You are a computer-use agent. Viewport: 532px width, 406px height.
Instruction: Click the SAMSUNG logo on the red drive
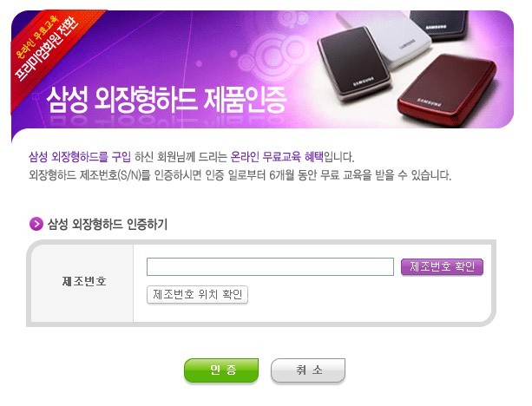[430, 102]
